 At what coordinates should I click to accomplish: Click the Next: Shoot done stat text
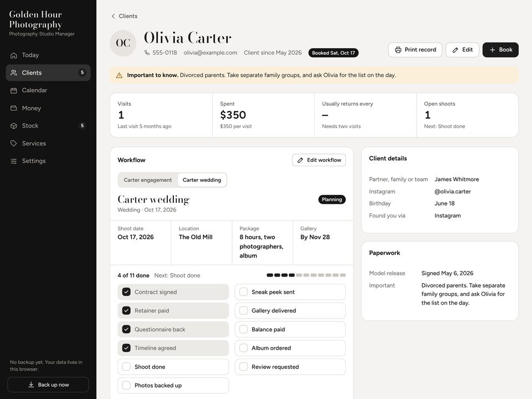coord(444,126)
